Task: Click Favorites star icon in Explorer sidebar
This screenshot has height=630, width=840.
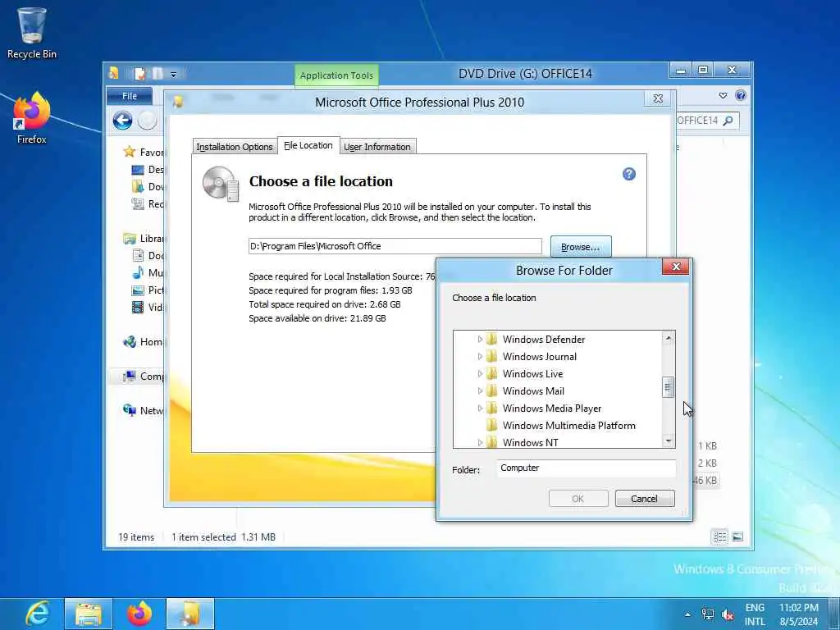Action: (x=129, y=152)
